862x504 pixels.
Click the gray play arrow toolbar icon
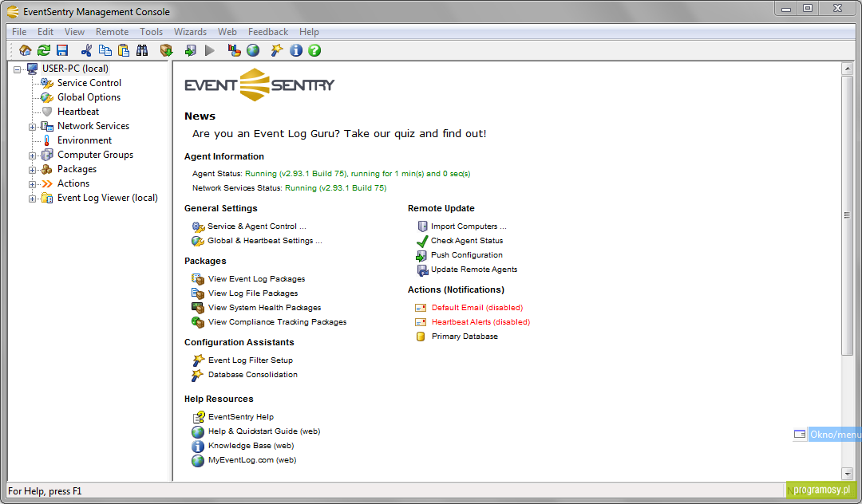click(x=209, y=50)
